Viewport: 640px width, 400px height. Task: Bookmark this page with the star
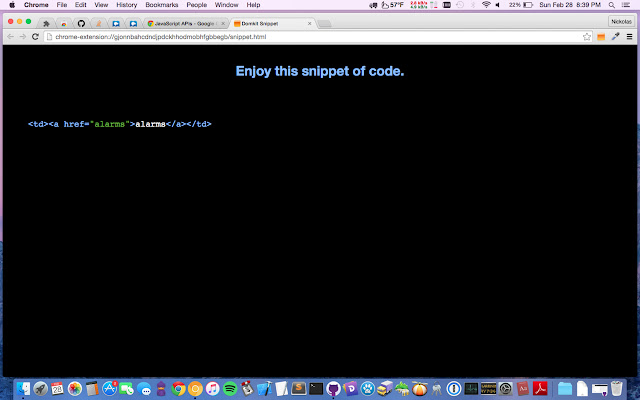pos(587,37)
